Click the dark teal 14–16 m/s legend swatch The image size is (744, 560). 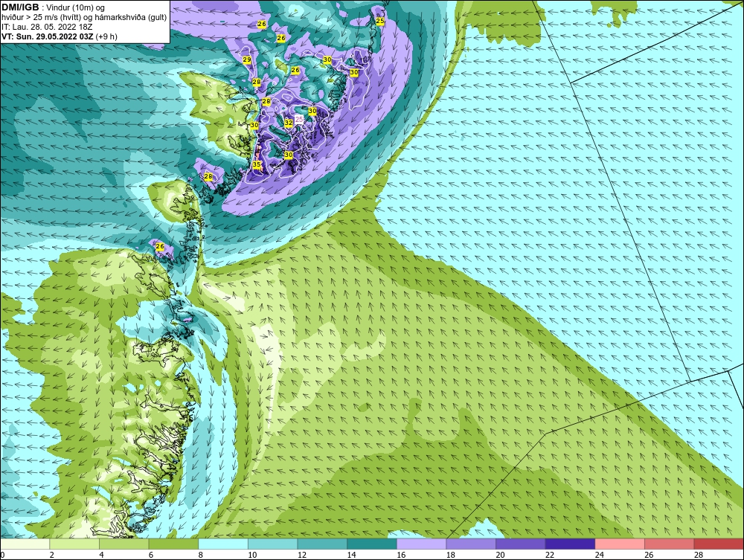click(371, 544)
